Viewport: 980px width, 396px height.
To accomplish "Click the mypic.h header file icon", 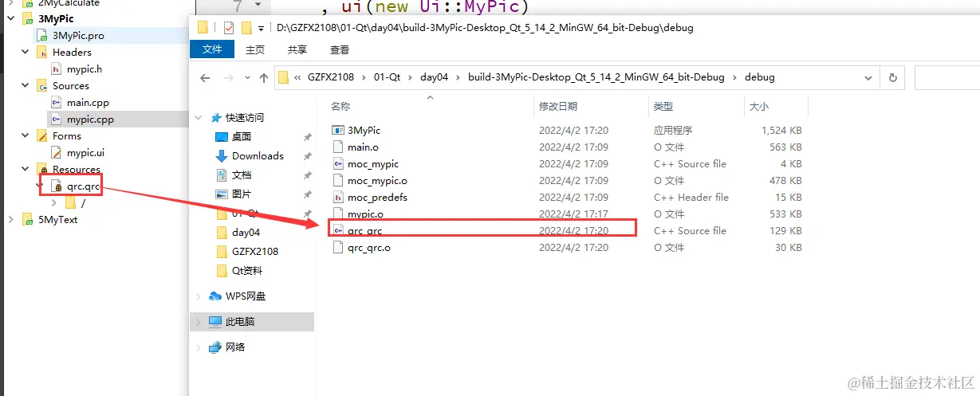I will pyautogui.click(x=57, y=69).
